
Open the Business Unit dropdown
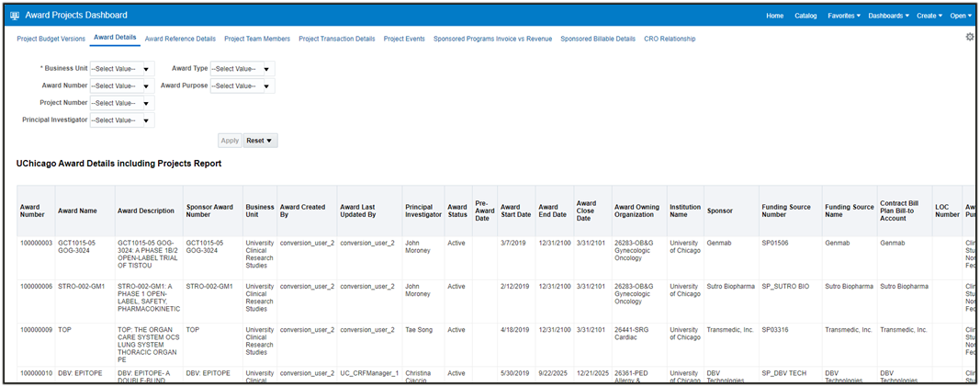pos(122,69)
